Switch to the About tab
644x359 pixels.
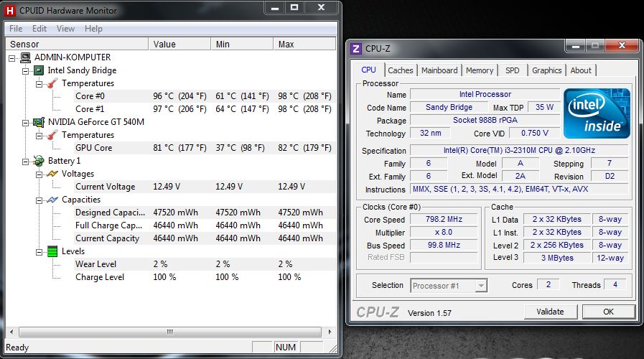coord(581,70)
